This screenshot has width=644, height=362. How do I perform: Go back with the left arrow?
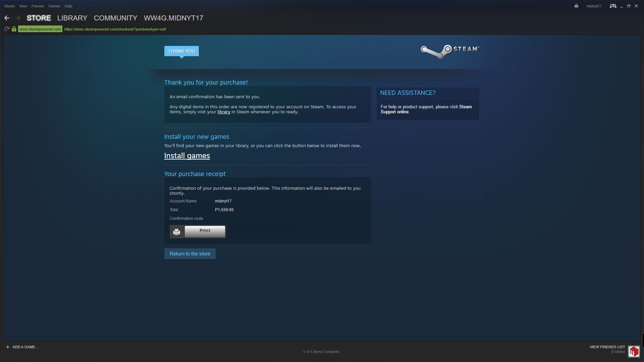click(x=7, y=18)
